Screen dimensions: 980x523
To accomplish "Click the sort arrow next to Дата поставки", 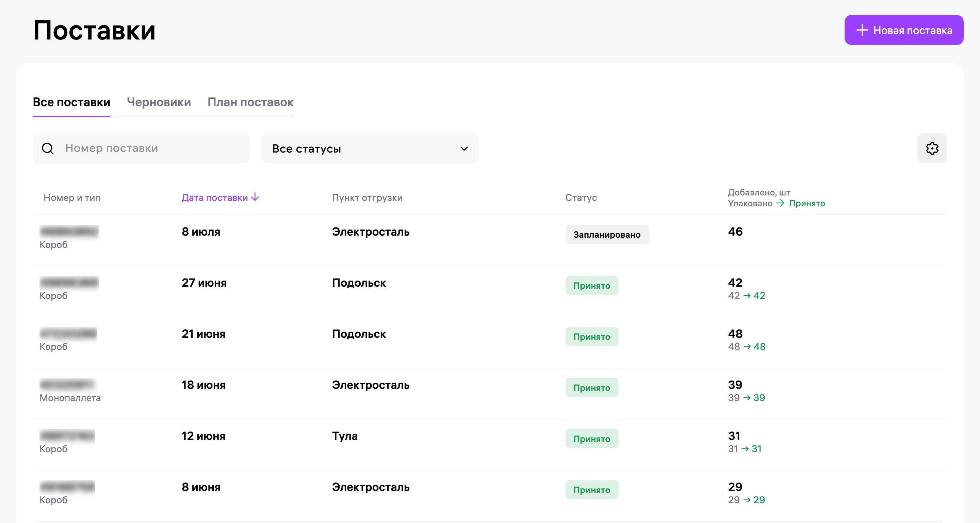I will [x=255, y=197].
